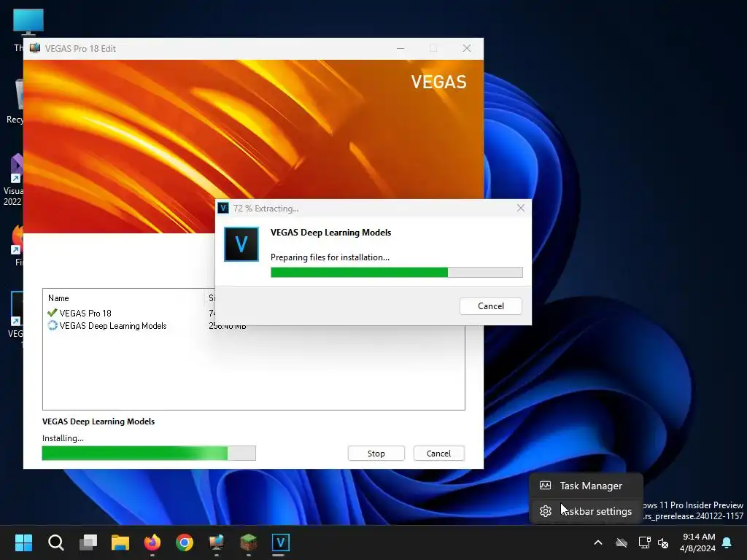Open Taskbar settings from context menu
Image resolution: width=747 pixels, height=560 pixels.
[x=586, y=511]
